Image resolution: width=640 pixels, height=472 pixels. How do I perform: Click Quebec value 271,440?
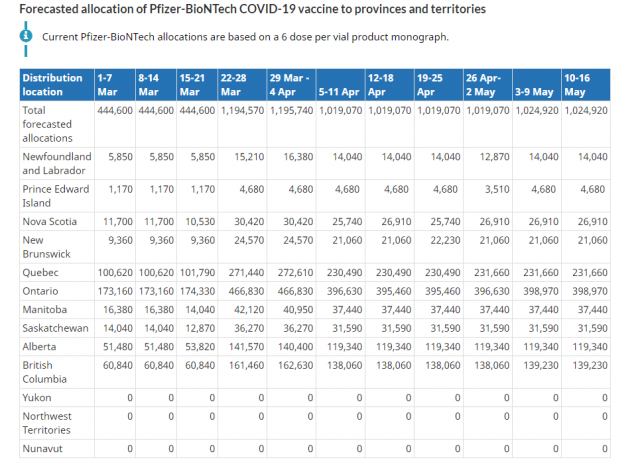pos(247,272)
